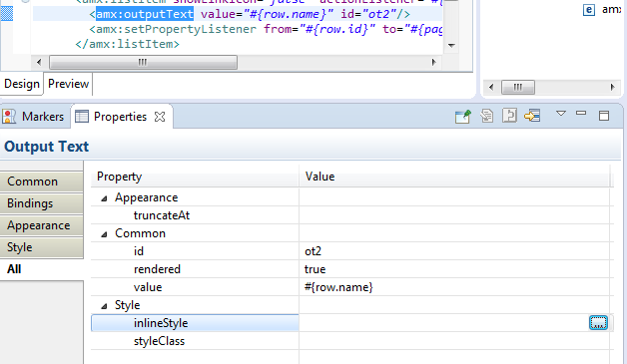Collapse the Style category in table
This screenshot has width=627, height=364.
tap(104, 306)
